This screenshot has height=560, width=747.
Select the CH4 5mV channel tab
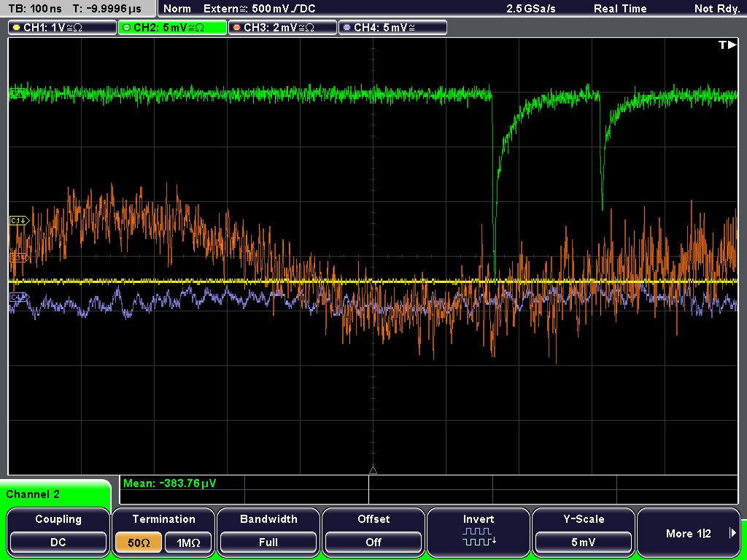pyautogui.click(x=392, y=28)
